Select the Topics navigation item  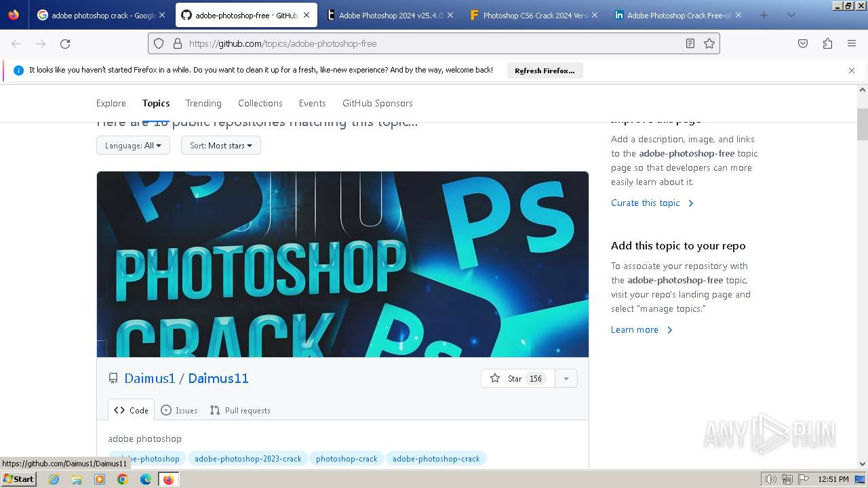(x=156, y=103)
